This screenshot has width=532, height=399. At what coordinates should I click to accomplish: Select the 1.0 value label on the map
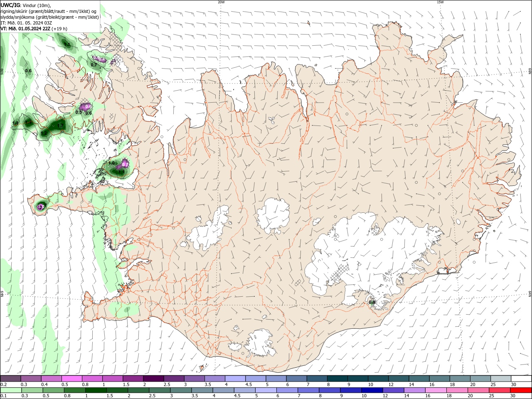tap(112, 163)
